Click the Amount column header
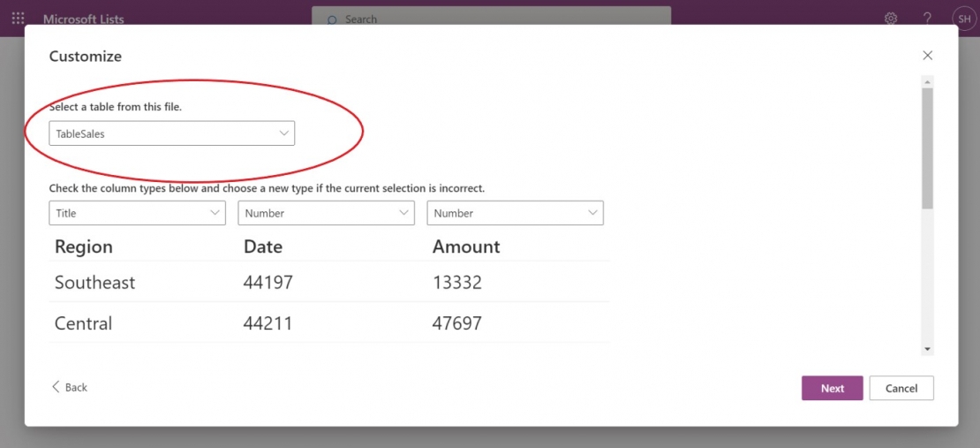Viewport: 980px width, 448px height. point(466,247)
